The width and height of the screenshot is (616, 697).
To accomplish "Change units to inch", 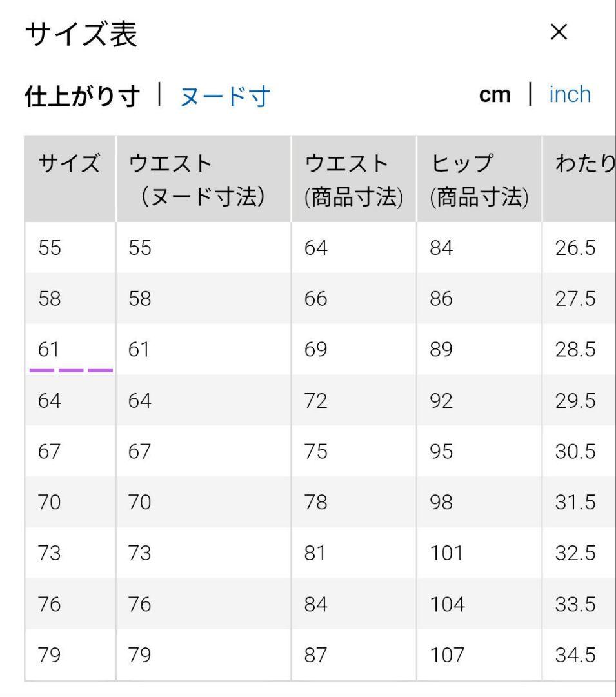I will click(570, 95).
